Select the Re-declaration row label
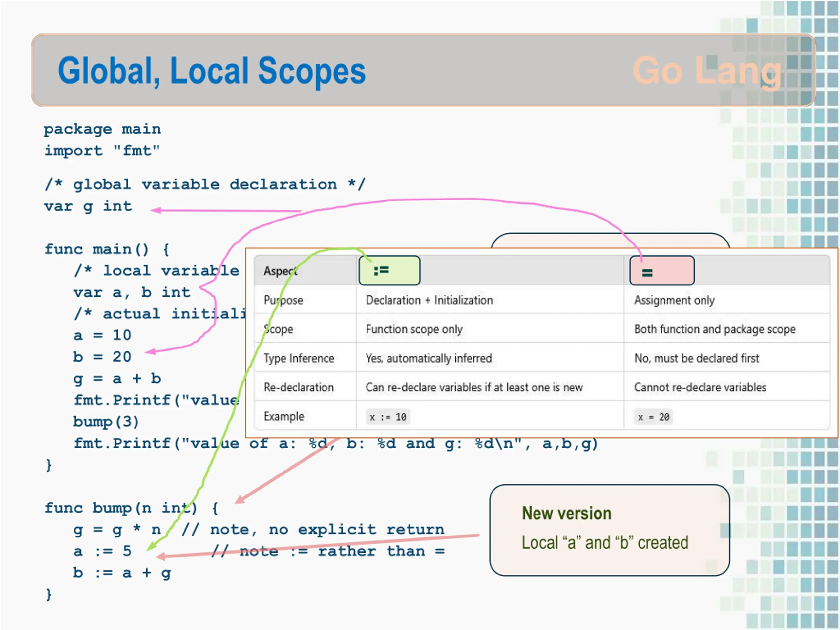 299,387
